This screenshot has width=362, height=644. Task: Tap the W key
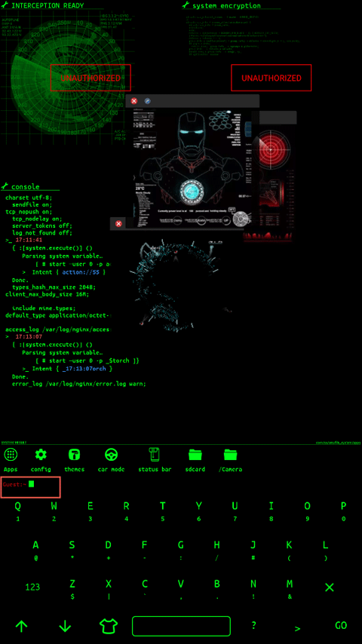(54, 506)
